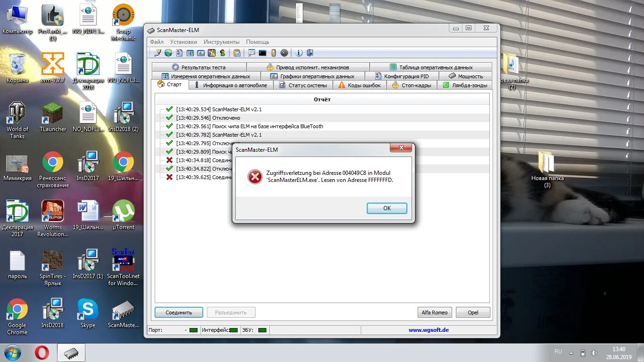This screenshot has width=644, height=362.
Task: Switch to Конфигурация PID tab
Action: pyautogui.click(x=402, y=76)
